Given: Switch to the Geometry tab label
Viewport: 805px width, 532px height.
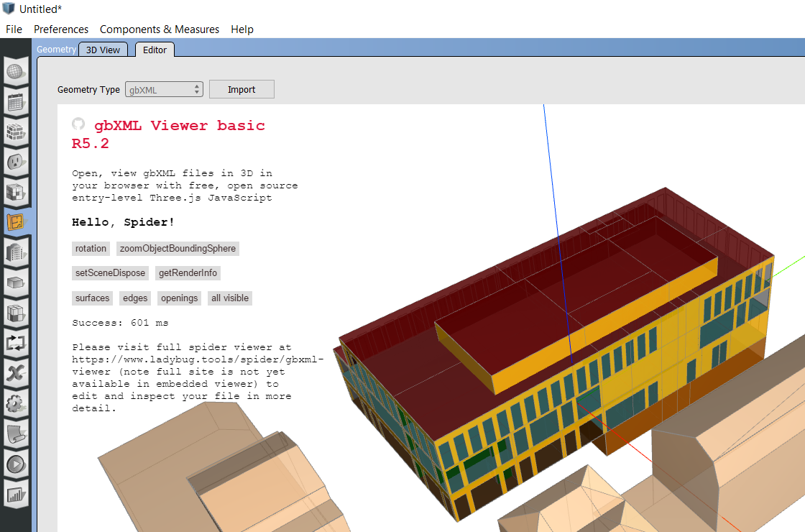Looking at the screenshot, I should (57, 50).
